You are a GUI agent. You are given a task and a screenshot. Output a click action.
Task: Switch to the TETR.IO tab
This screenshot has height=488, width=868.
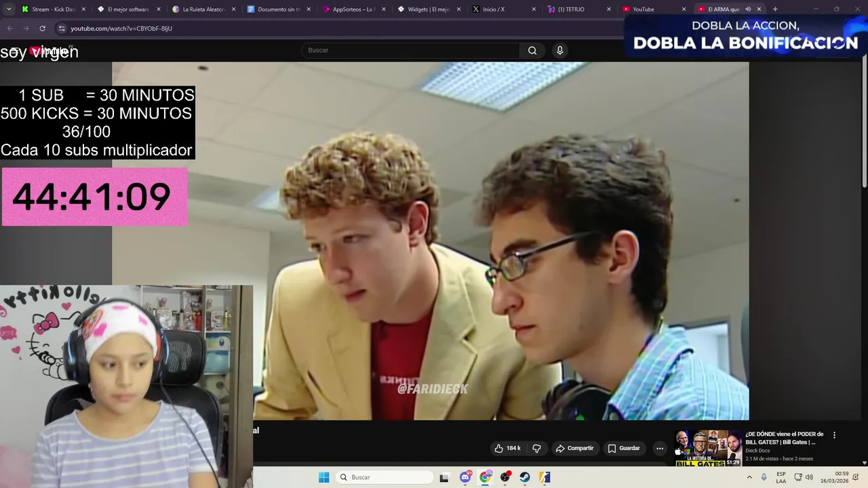click(x=578, y=9)
